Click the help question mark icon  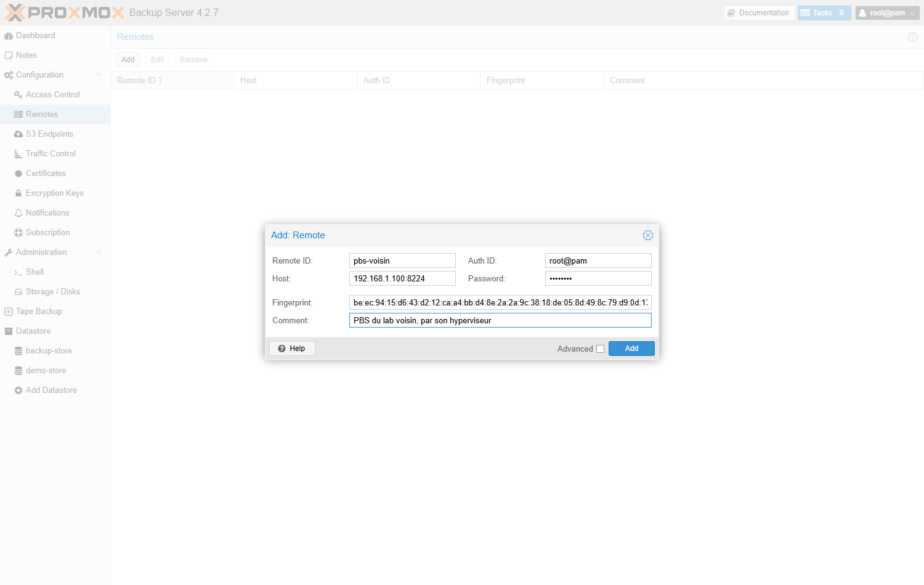pos(913,37)
